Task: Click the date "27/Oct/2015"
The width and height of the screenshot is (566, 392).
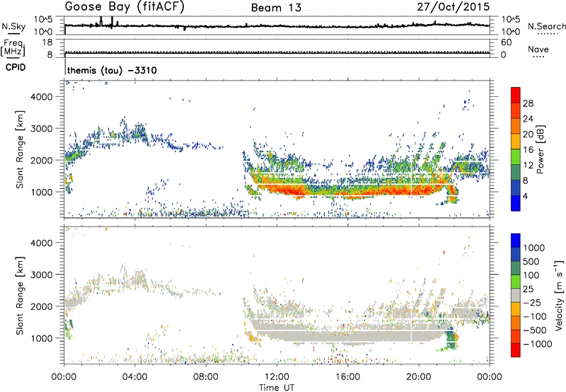Action: pos(454,7)
